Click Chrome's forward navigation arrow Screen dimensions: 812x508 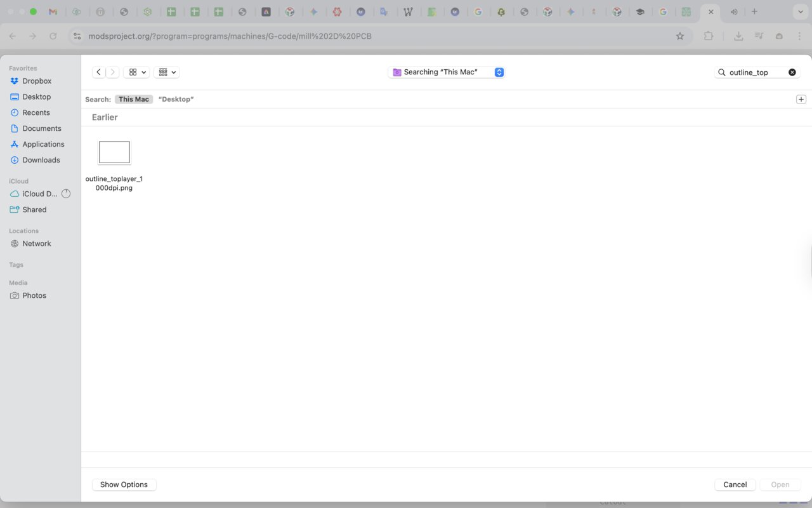[x=33, y=36]
